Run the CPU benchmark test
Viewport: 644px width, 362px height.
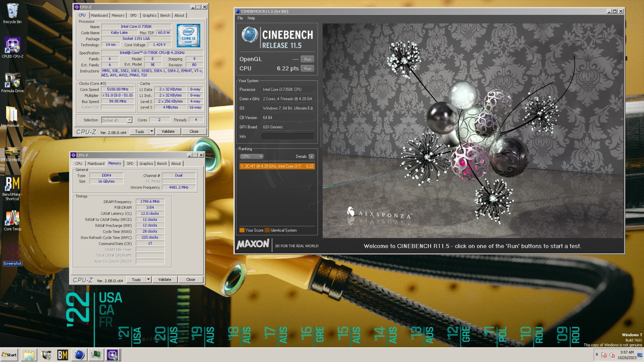tap(308, 69)
